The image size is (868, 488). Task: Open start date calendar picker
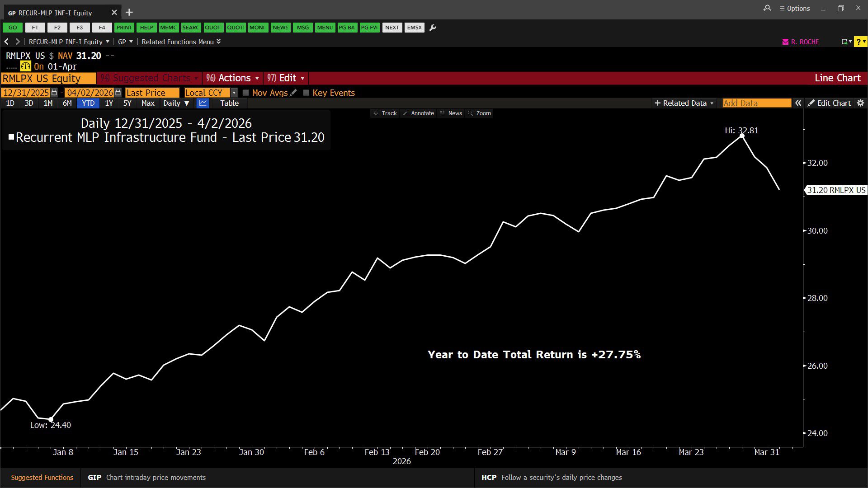click(x=54, y=93)
